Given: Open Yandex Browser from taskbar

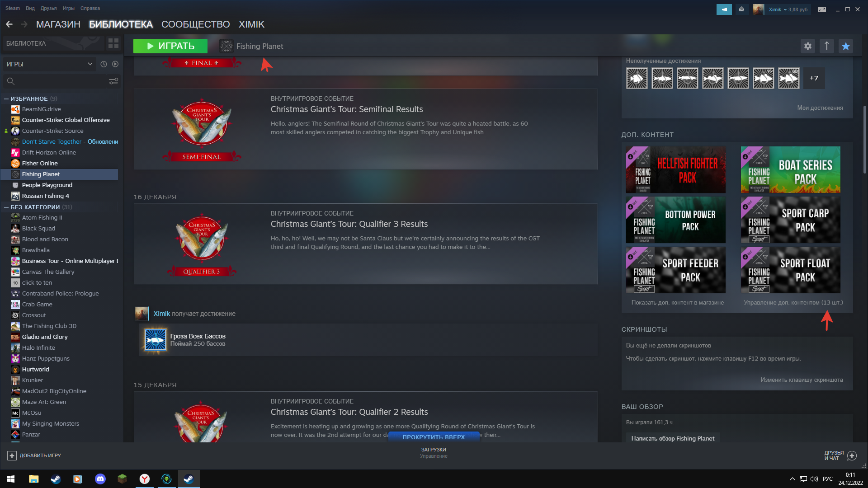Looking at the screenshot, I should pos(145,479).
